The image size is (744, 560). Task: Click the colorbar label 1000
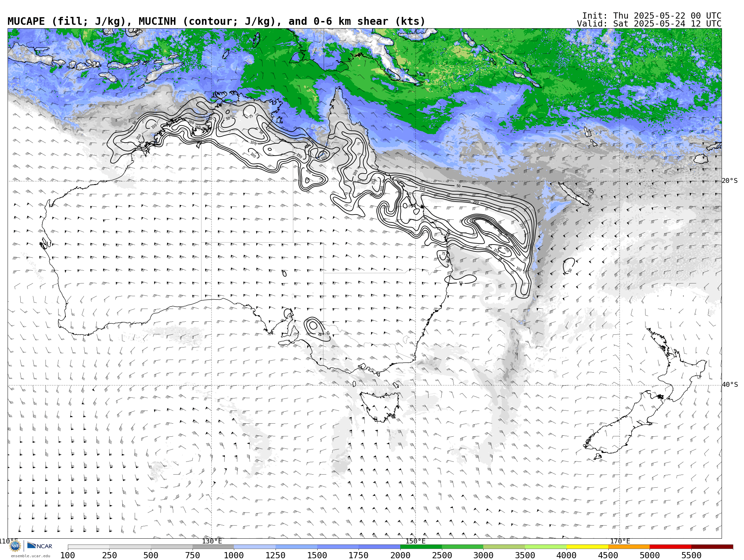pos(234,555)
